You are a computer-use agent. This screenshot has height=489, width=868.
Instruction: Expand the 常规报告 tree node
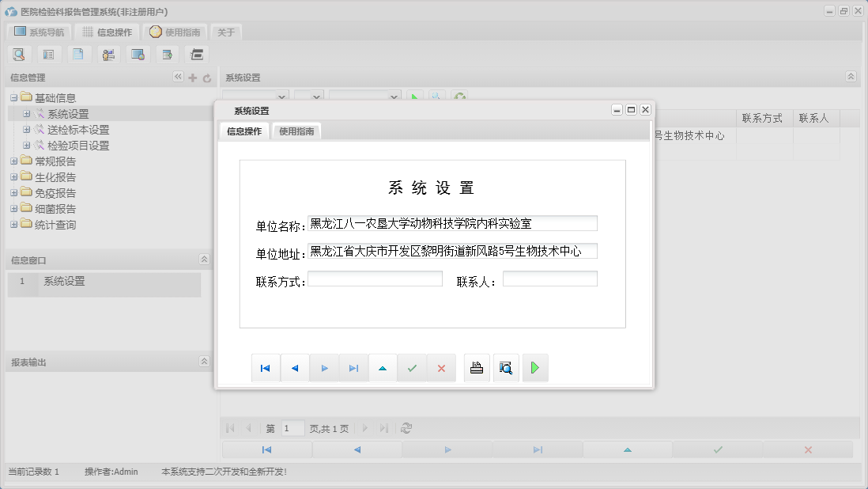coord(13,161)
